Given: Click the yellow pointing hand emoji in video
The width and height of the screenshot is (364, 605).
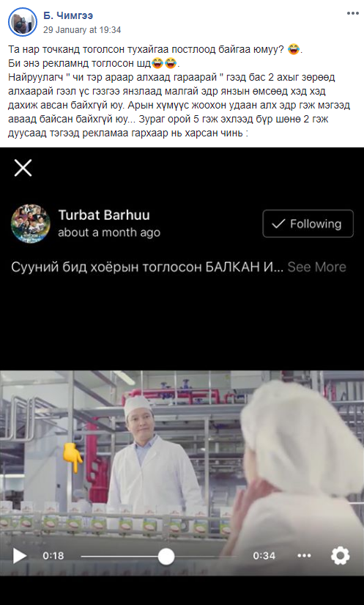Looking at the screenshot, I should coord(73,458).
